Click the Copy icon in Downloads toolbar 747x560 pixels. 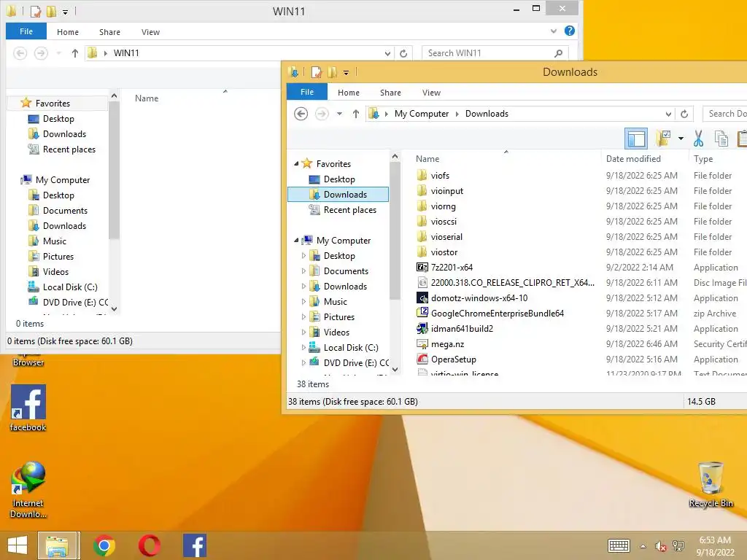pyautogui.click(x=721, y=139)
